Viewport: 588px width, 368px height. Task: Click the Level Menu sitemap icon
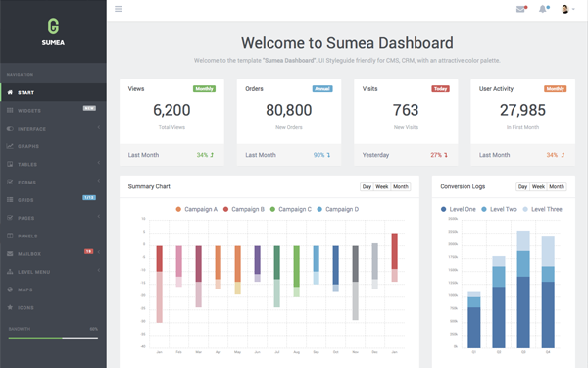click(x=10, y=272)
